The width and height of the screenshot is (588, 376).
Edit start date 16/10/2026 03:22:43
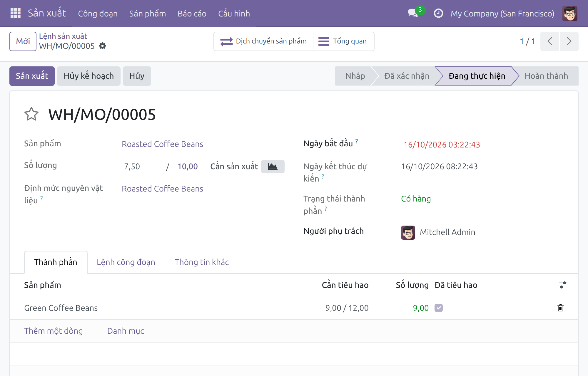442,145
